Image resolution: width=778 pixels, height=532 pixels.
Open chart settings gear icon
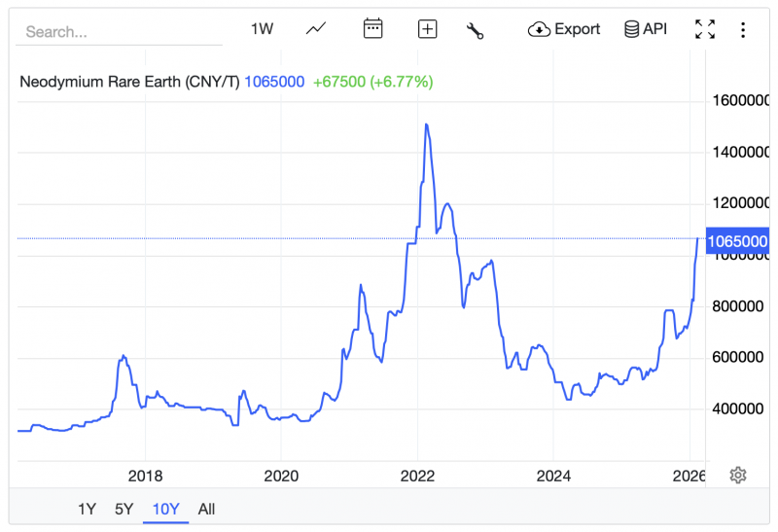click(738, 475)
